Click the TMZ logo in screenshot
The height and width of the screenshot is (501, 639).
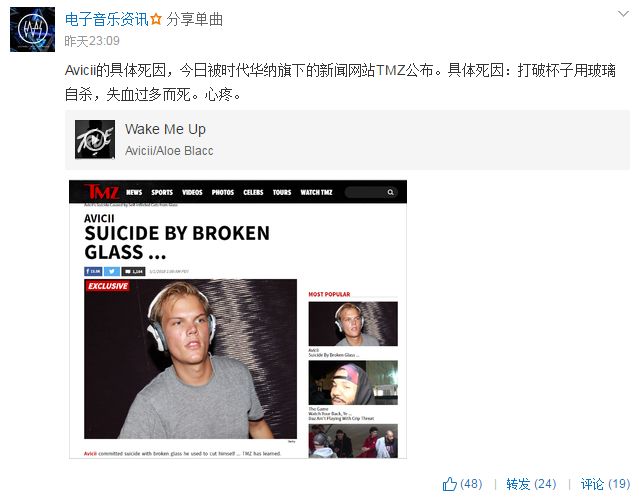102,192
